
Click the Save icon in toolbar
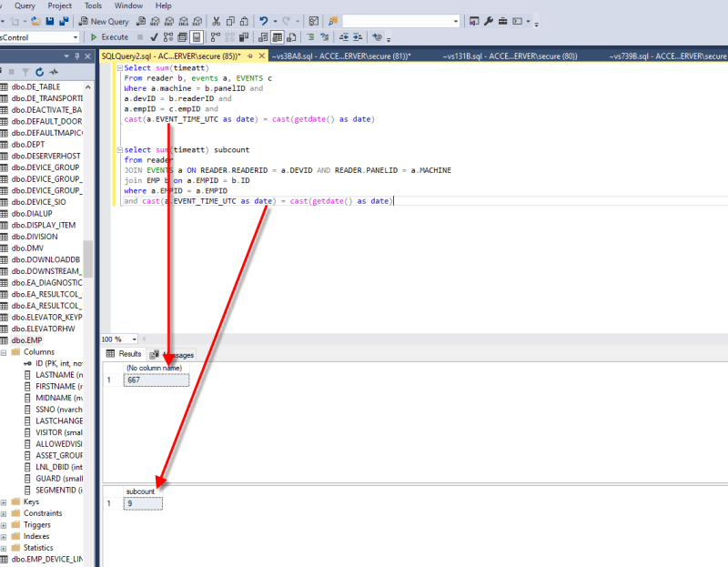50,21
